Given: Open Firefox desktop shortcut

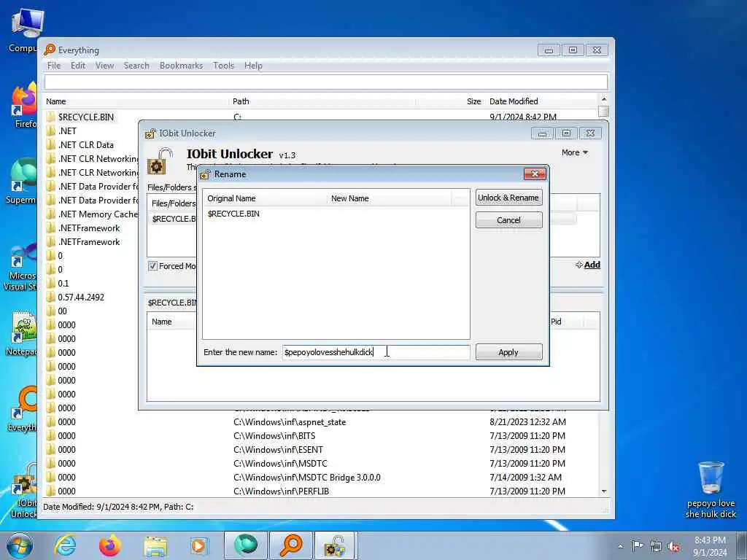Looking at the screenshot, I should point(23,105).
